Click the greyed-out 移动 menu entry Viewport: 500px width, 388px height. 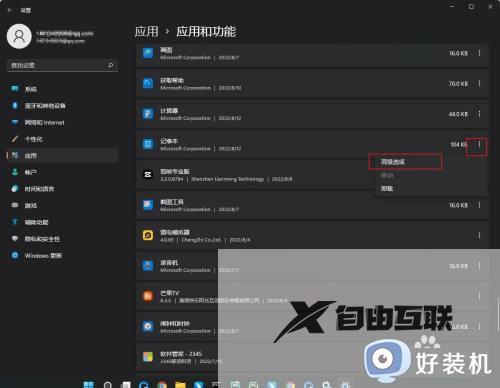(x=387, y=175)
